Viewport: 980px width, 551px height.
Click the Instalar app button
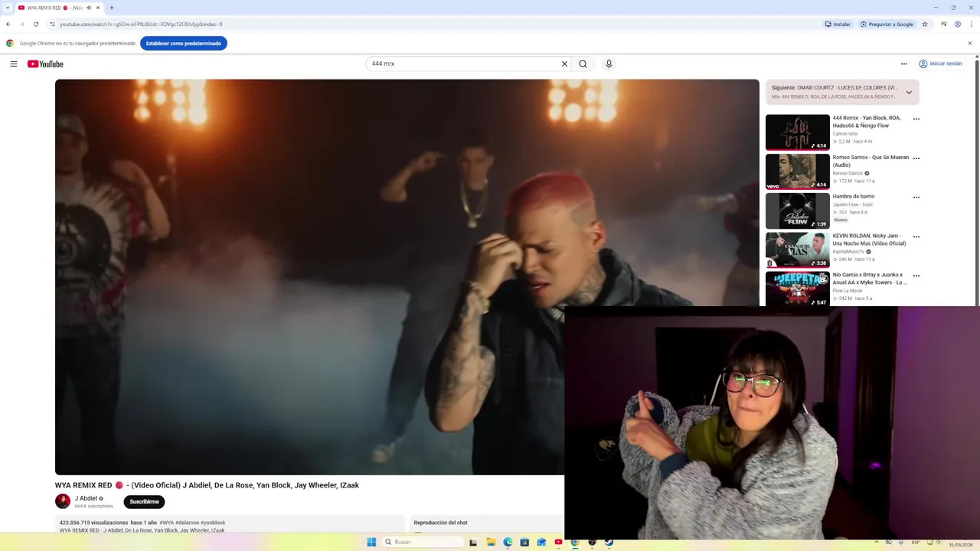[838, 24]
